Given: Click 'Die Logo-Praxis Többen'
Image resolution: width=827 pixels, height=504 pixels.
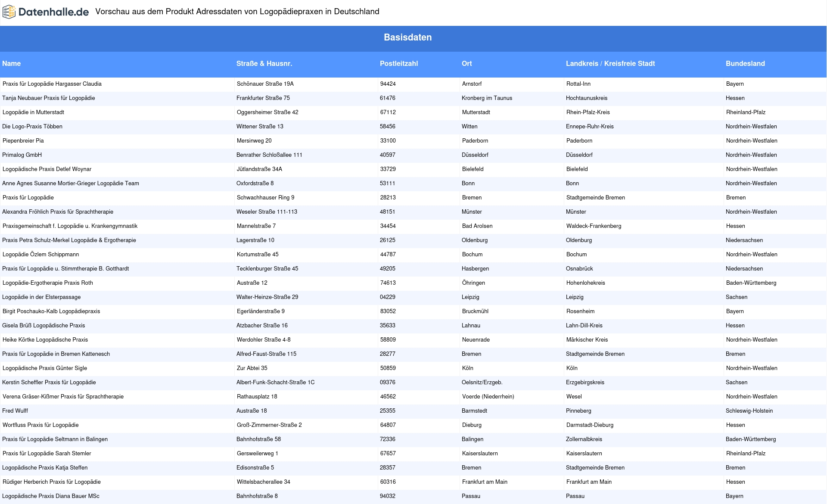Looking at the screenshot, I should point(32,126).
